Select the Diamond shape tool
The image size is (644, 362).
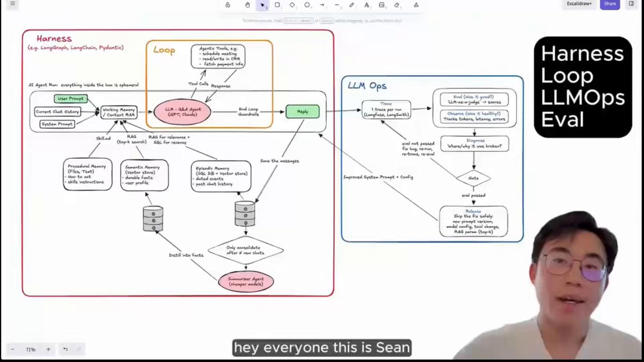tap(292, 5)
